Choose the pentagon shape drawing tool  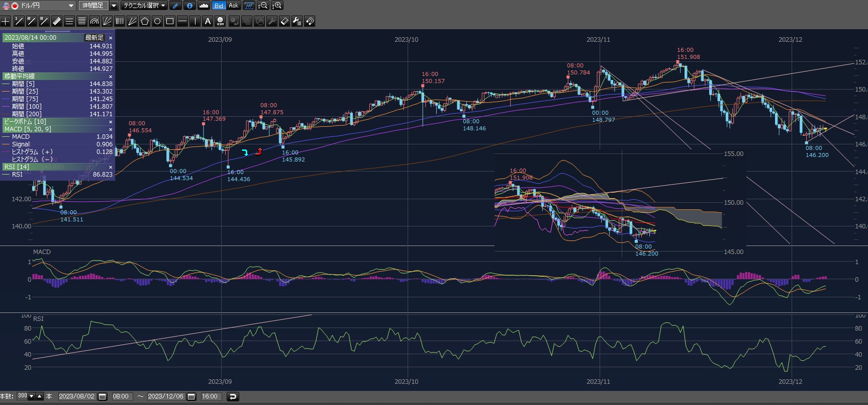coord(145,21)
